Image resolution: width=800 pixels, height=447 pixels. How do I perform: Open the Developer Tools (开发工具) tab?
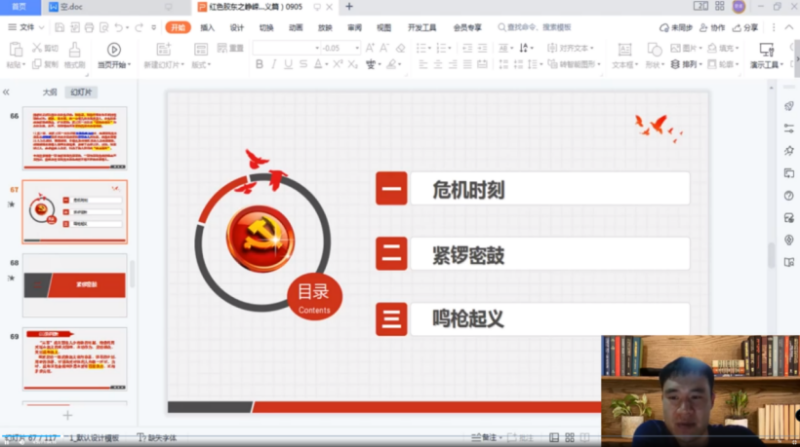click(x=422, y=28)
